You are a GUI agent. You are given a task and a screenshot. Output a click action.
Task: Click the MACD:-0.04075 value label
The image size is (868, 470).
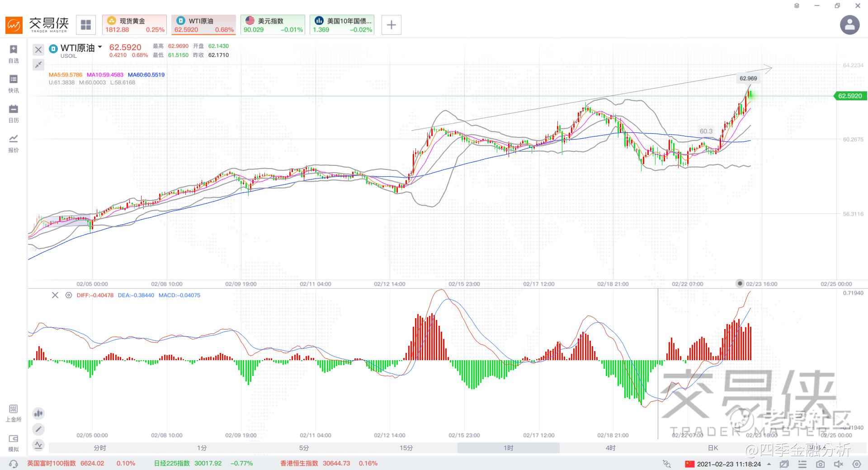179,295
